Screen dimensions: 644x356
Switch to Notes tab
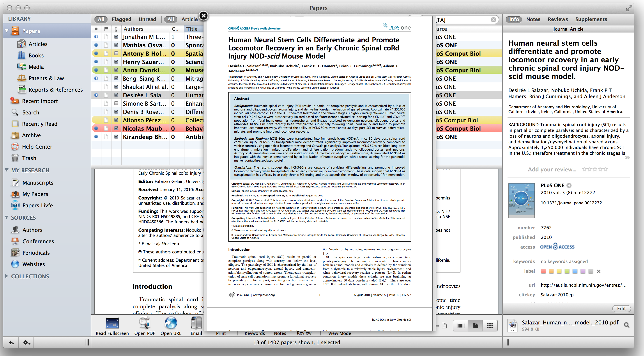(533, 19)
